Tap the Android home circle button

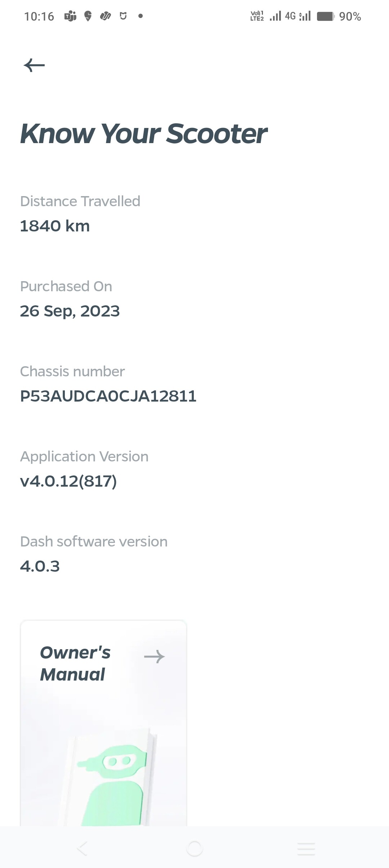coord(194,849)
